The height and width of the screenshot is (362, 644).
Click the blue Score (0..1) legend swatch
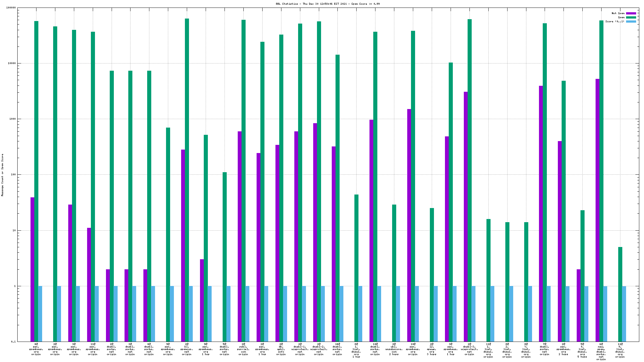(x=631, y=21)
